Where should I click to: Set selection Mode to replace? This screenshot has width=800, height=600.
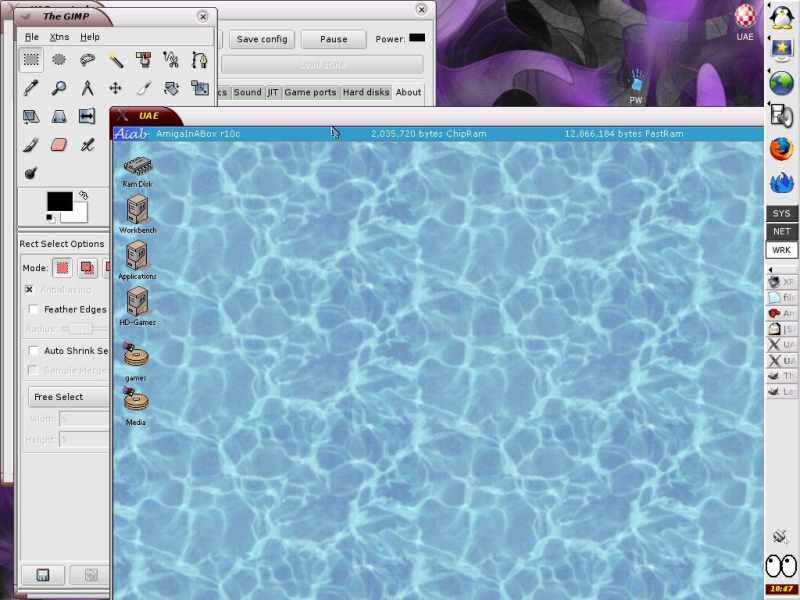pos(62,268)
